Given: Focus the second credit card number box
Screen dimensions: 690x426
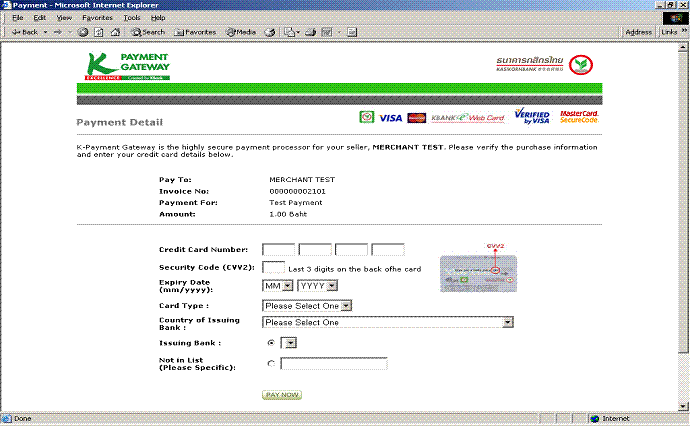Looking at the screenshot, I should point(315,250).
